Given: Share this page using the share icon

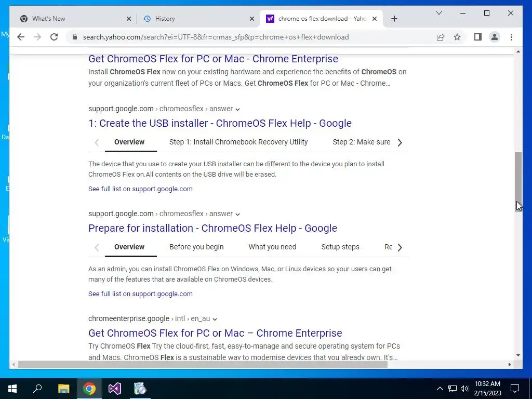Looking at the screenshot, I should point(441,37).
